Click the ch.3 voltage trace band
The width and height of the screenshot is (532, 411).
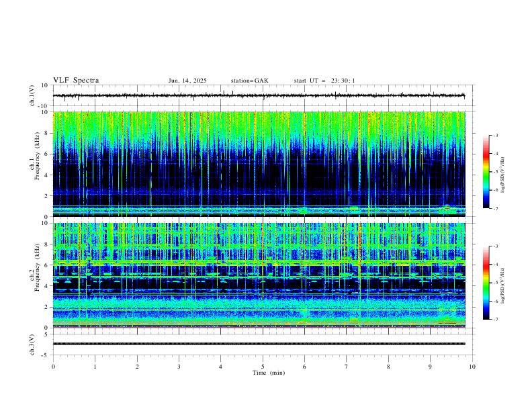coord(259,344)
